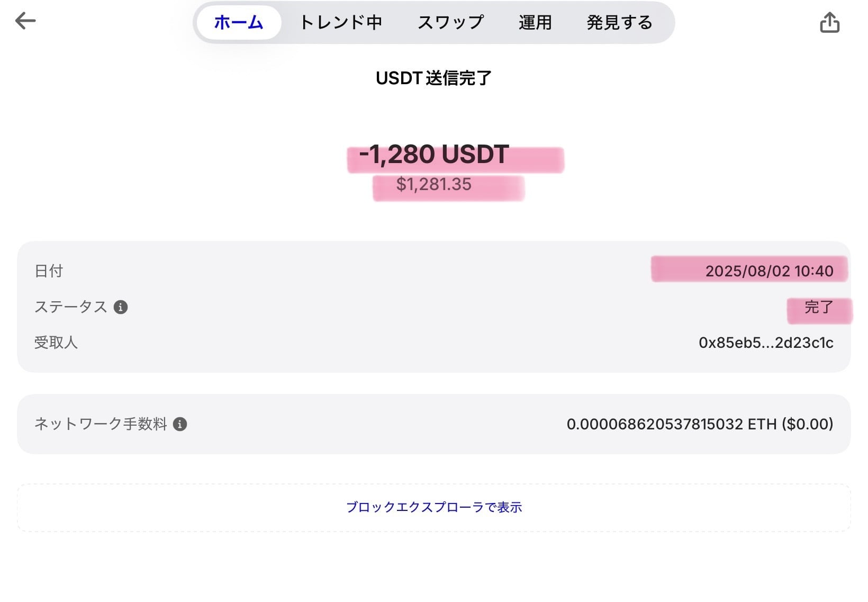
Task: Click the 日付 row label
Action: pyautogui.click(x=49, y=271)
